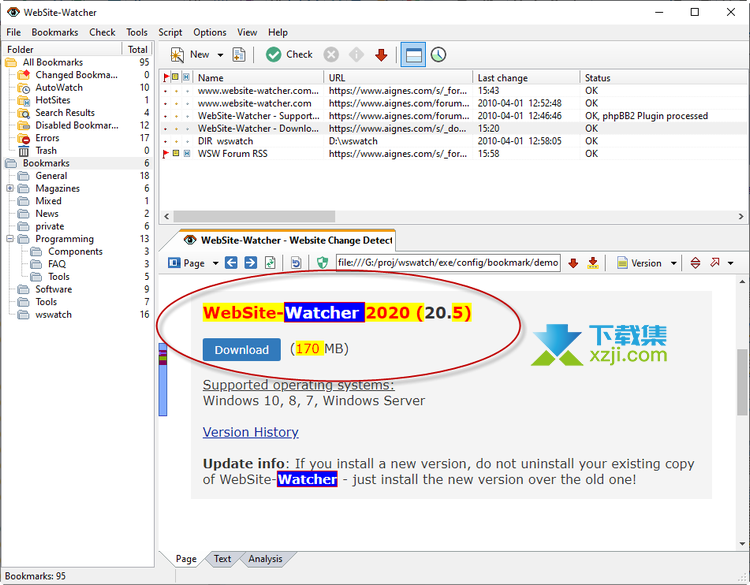Open the File menu

pos(13,32)
